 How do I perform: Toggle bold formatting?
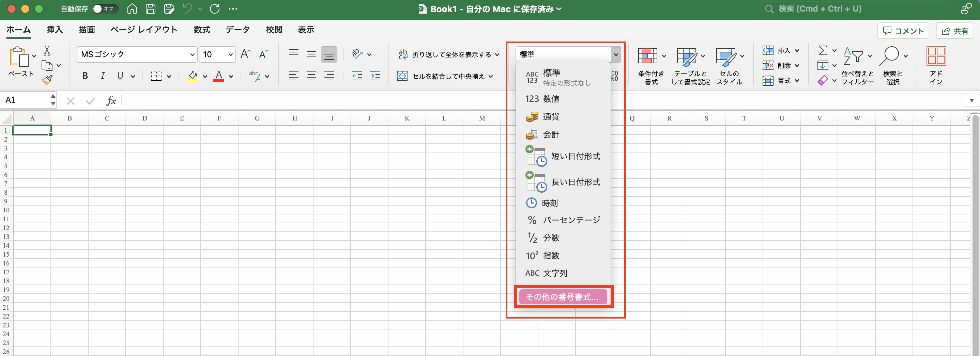click(85, 76)
